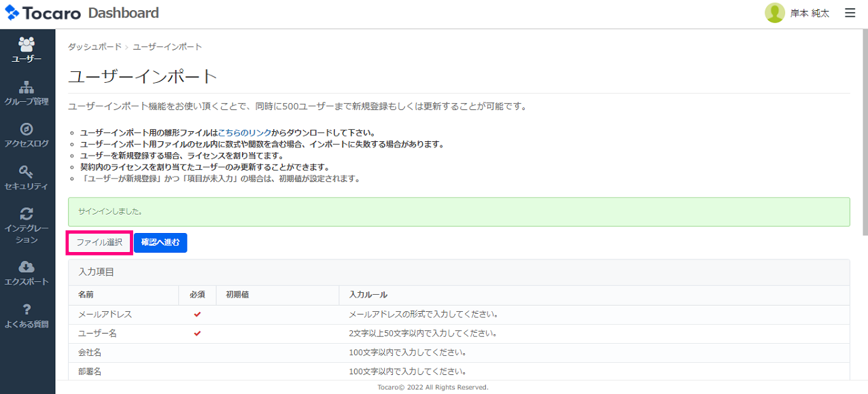Click the Dashboard title text in header
The width and height of the screenshot is (868, 394).
pyautogui.click(x=123, y=13)
